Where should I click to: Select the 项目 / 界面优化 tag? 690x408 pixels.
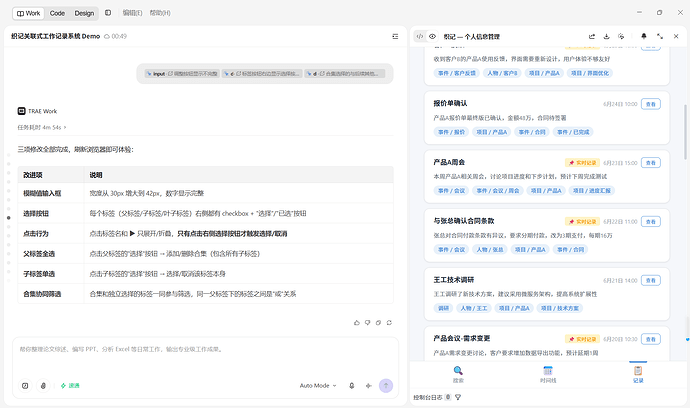point(590,73)
